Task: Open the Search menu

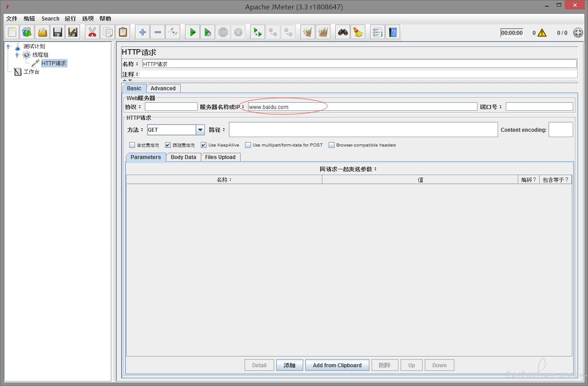Action: click(x=50, y=19)
